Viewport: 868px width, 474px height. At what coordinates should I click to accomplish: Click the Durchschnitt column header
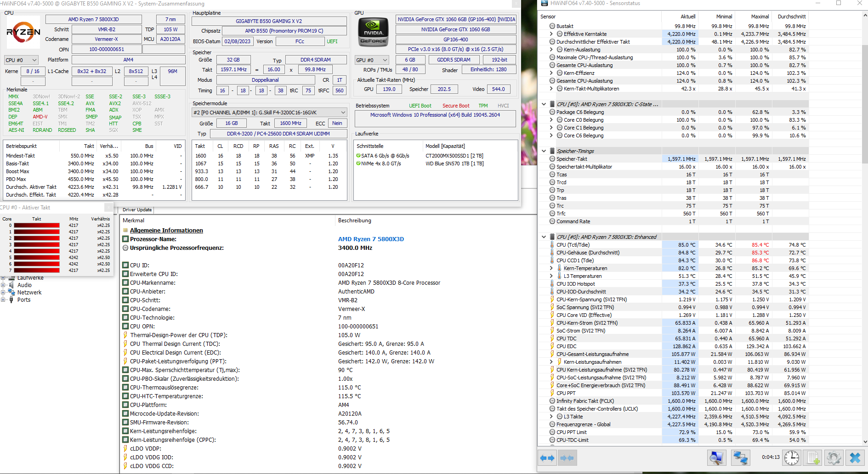tap(789, 17)
